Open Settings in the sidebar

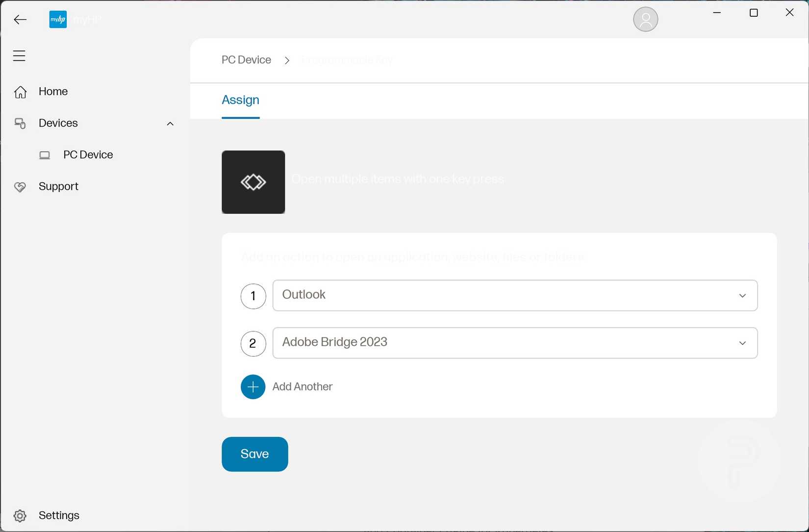59,515
